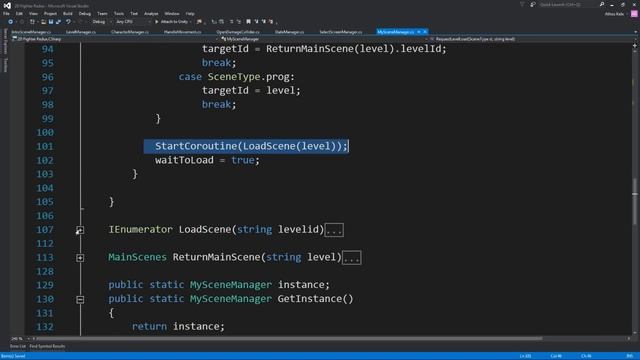Click the Save file toolbar icon

(51, 22)
